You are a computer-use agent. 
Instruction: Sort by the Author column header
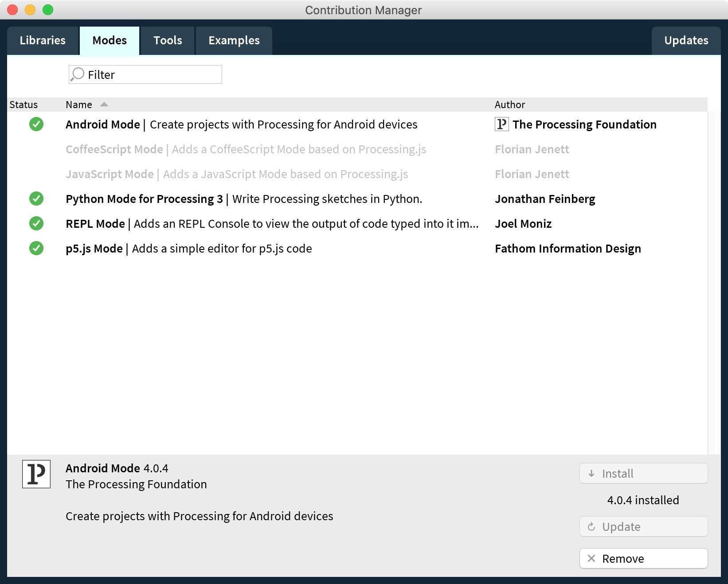coord(510,105)
